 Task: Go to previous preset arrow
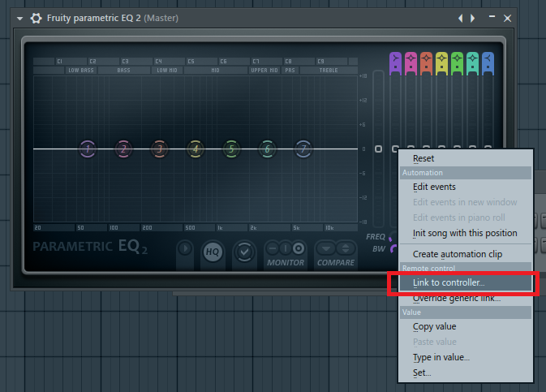(x=461, y=18)
